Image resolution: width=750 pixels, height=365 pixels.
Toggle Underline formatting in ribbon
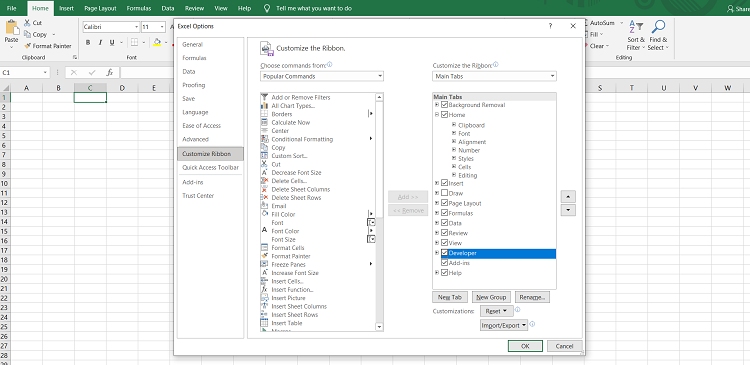[x=112, y=43]
